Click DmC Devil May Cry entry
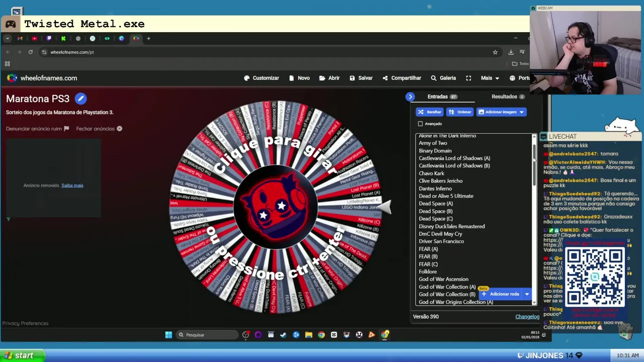The image size is (644, 362). click(440, 234)
